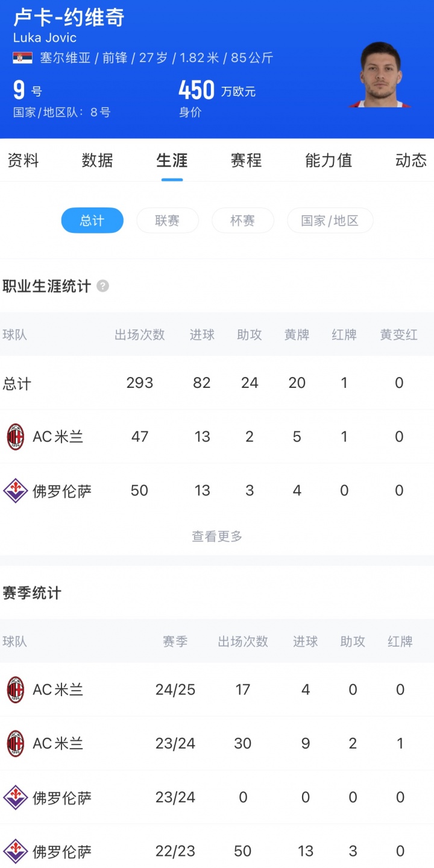The height and width of the screenshot is (868, 434).
Task: Tap AC Milan logo in career stats
Action: (x=16, y=437)
